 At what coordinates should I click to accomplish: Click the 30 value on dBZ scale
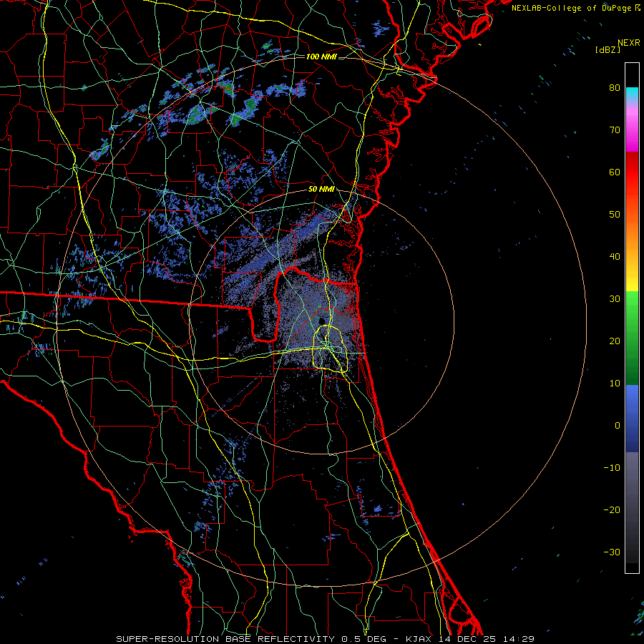coord(615,299)
